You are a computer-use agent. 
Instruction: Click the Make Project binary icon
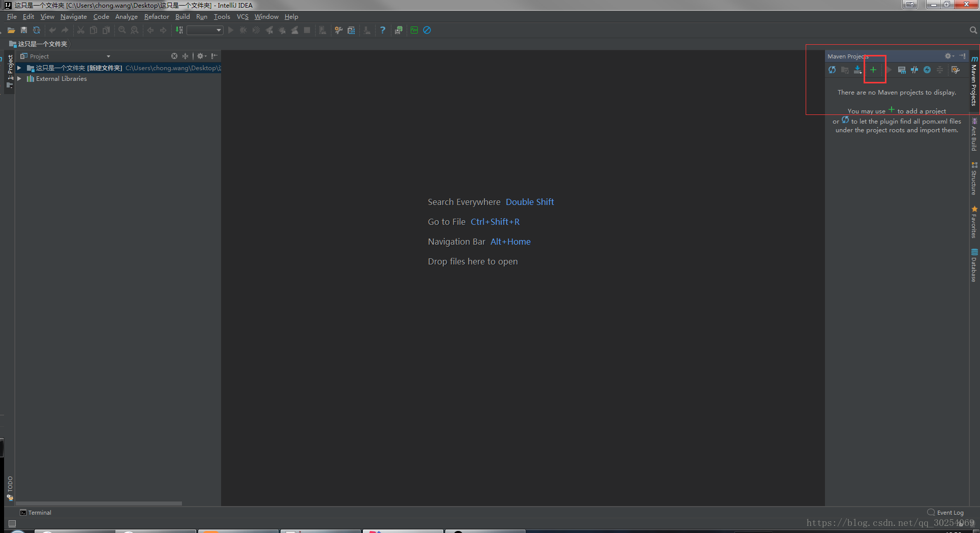point(179,31)
